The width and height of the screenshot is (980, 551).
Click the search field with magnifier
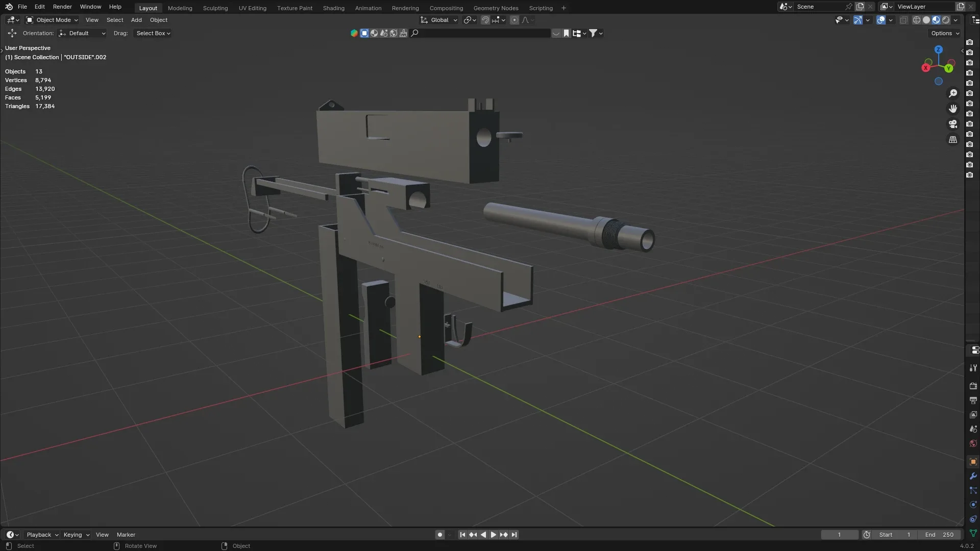pyautogui.click(x=480, y=33)
